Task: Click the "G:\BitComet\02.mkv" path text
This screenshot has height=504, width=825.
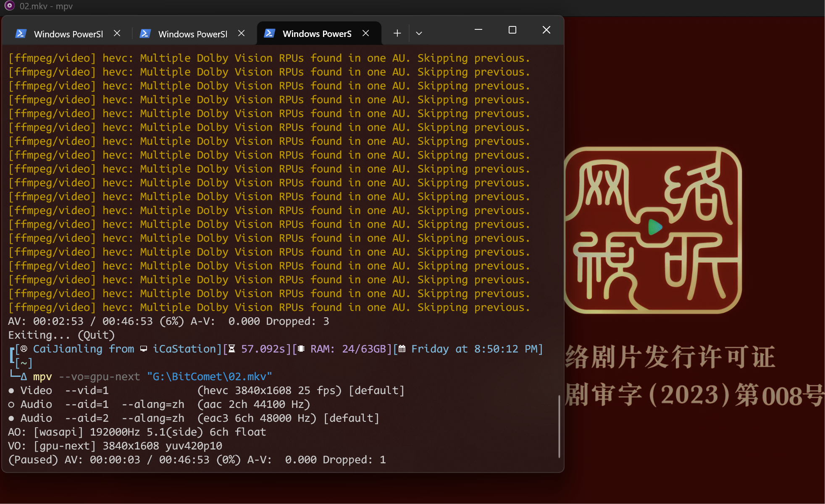Action: (x=210, y=376)
